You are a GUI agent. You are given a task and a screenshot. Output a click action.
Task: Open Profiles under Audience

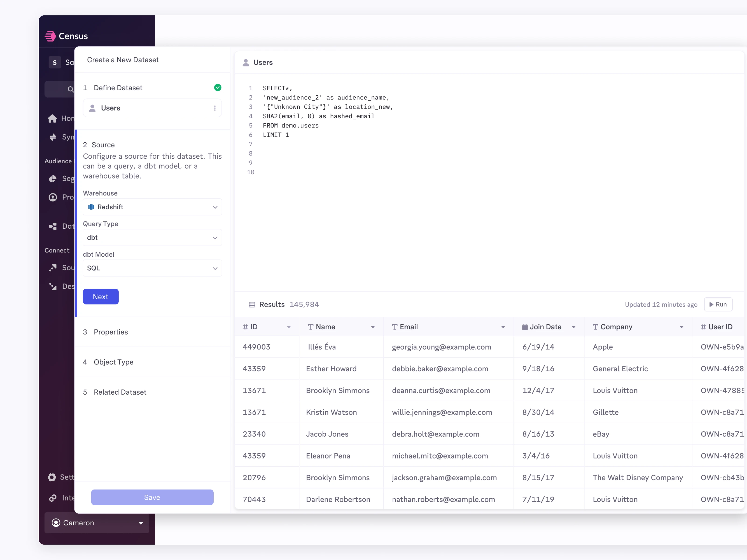click(x=61, y=197)
